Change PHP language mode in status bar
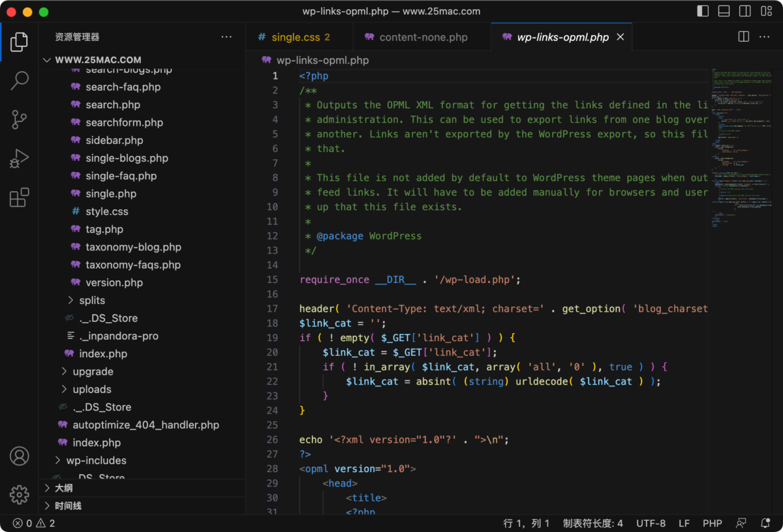783x532 pixels. 712,523
